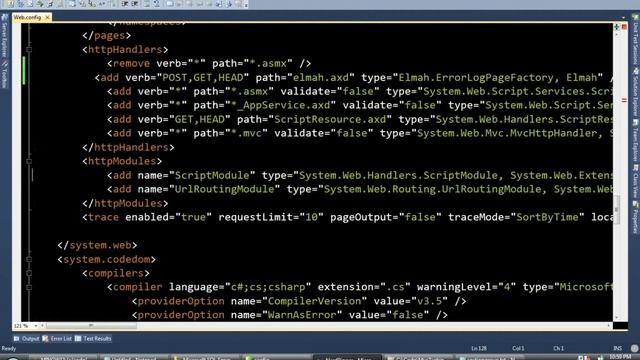Collapse the compilers XML node

pos(29,273)
